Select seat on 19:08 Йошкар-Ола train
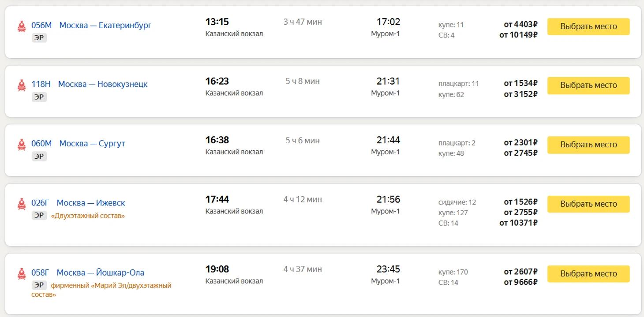644x317 pixels. click(x=588, y=274)
